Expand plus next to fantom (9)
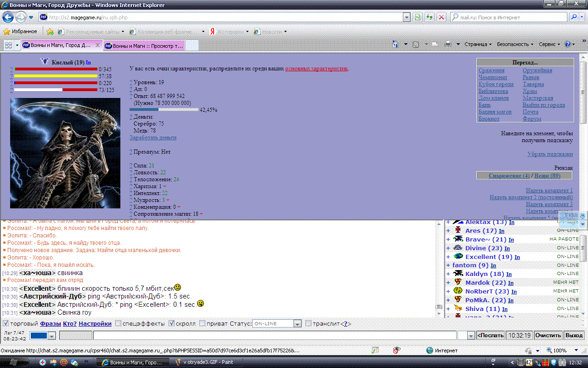The height and width of the screenshot is (368, 588). (x=448, y=265)
